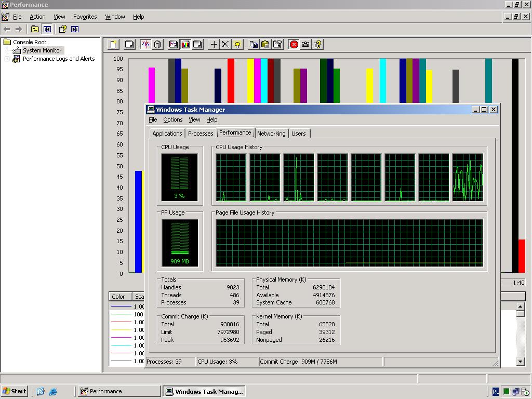Switch to the Processes tab

[x=201, y=134]
